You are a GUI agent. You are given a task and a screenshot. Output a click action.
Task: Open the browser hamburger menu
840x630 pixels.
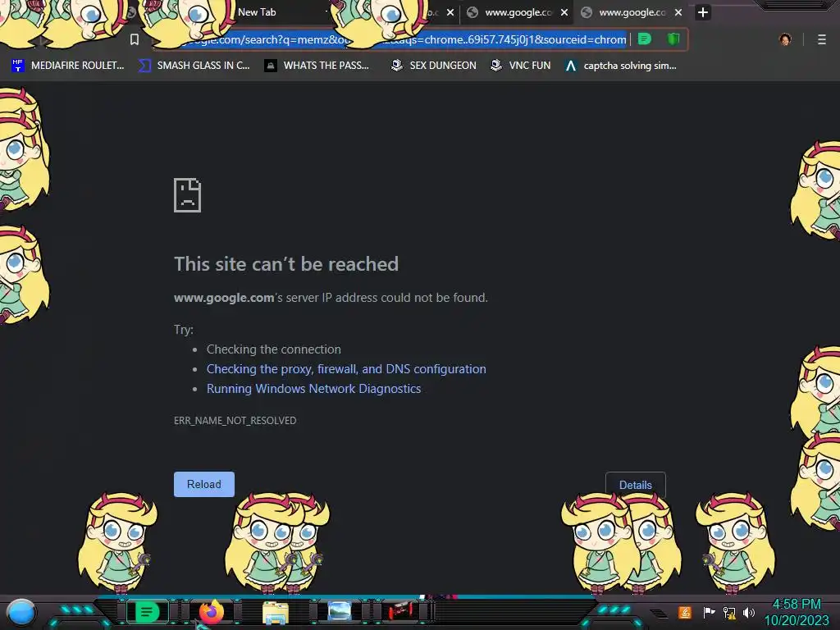point(822,39)
